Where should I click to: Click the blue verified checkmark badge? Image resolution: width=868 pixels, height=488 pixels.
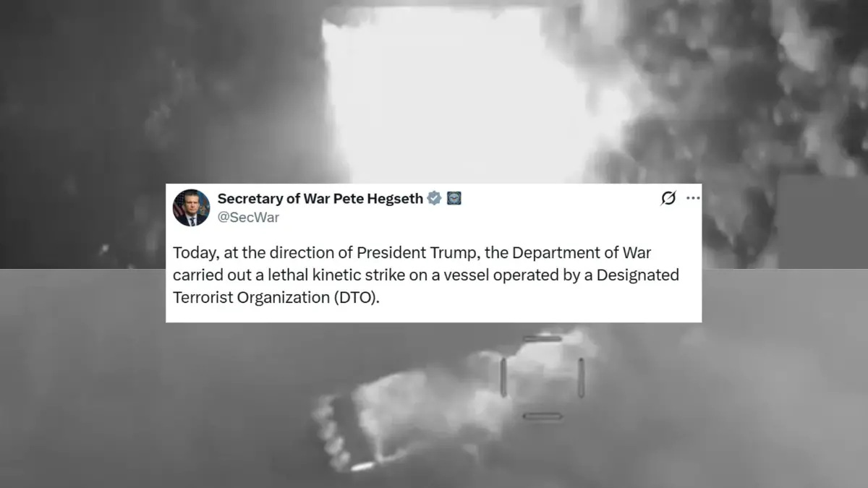coord(434,199)
